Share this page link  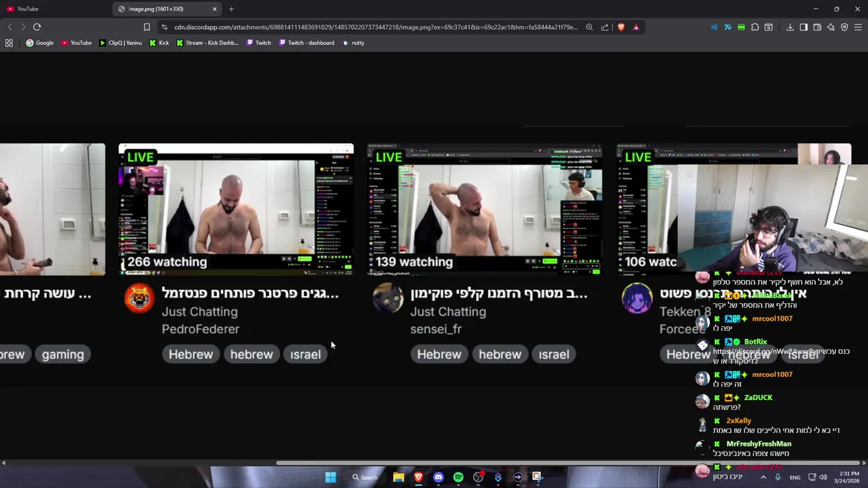click(605, 27)
